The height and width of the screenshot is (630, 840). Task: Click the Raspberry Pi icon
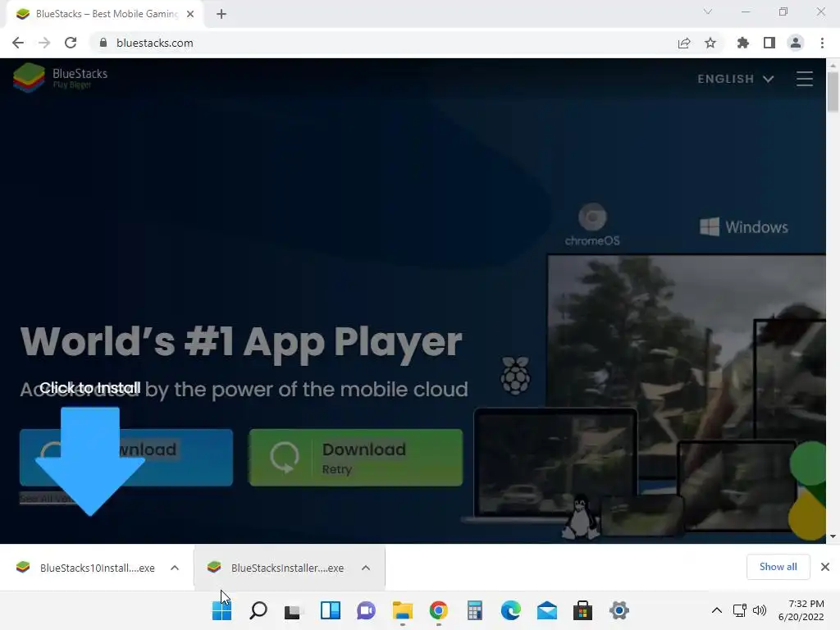point(515,376)
